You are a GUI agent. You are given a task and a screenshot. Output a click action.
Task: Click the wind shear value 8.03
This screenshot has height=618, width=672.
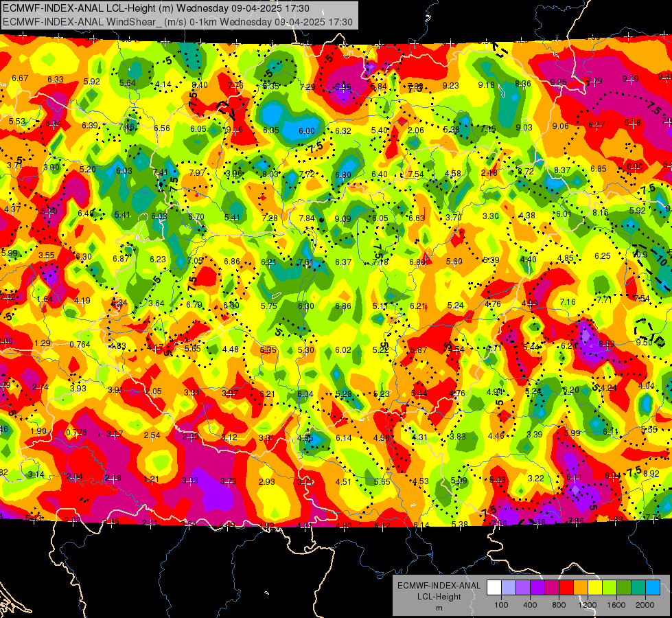tap(270, 174)
